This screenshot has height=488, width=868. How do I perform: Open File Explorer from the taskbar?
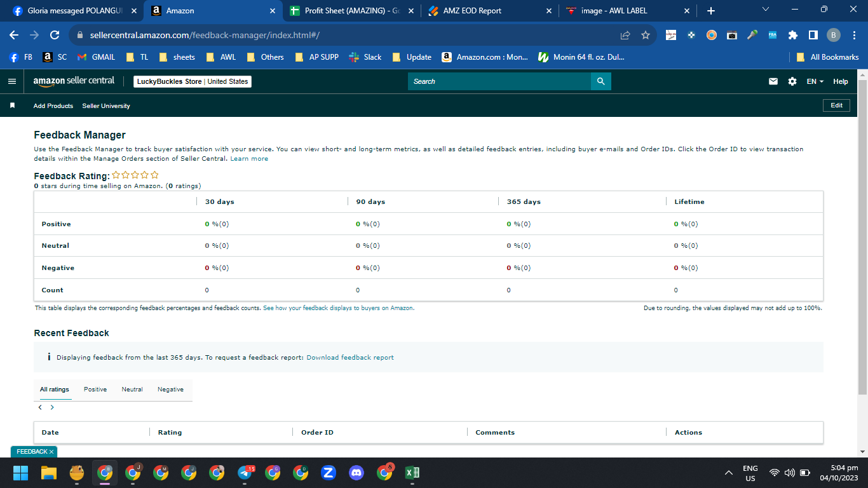(49, 472)
